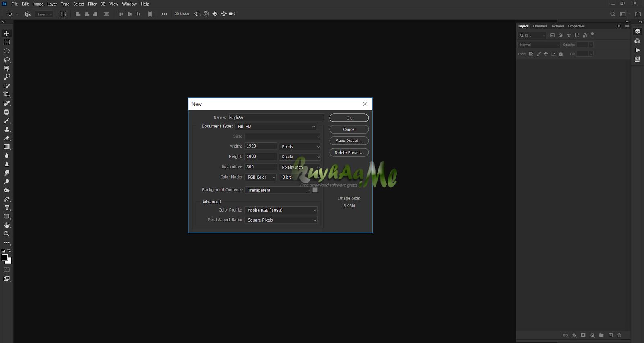644x343 pixels.
Task: Open the Document Type dropdown
Action: tap(276, 126)
